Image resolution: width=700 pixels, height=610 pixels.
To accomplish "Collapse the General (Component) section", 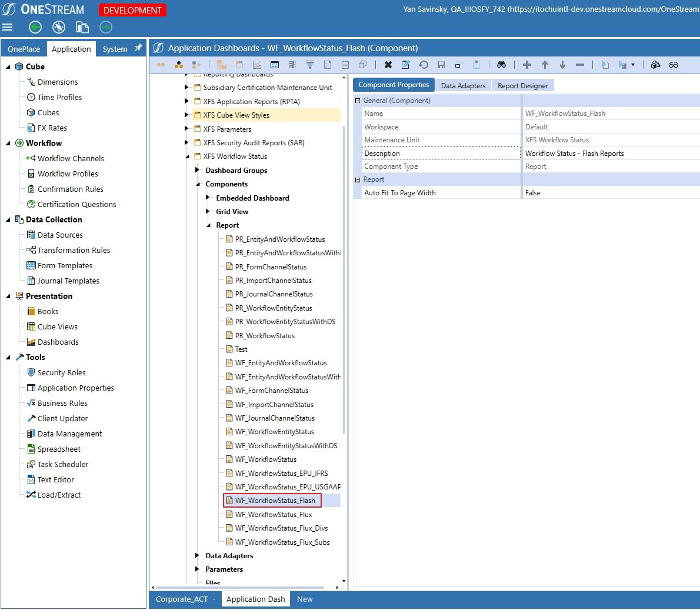I will coord(358,101).
